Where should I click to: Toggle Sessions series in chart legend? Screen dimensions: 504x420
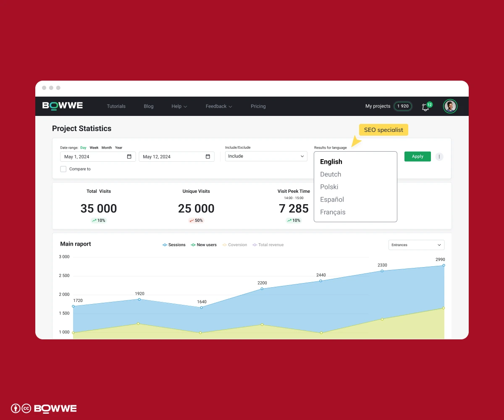[174, 245]
